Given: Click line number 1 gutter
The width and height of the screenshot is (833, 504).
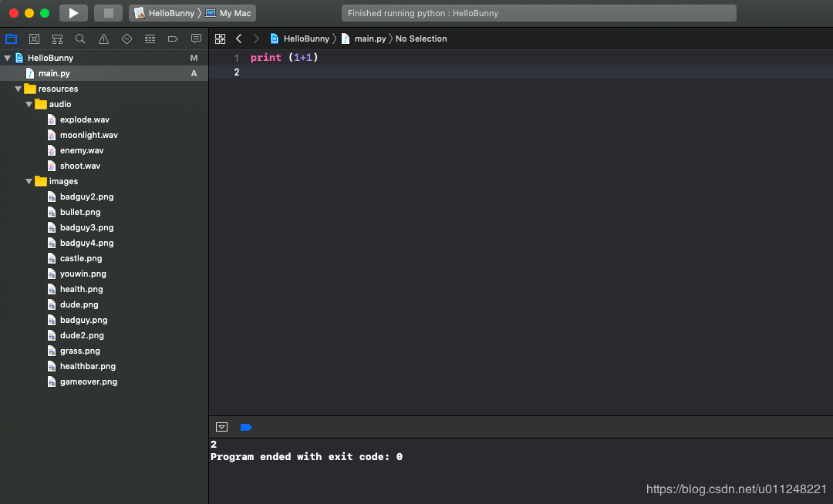Looking at the screenshot, I should pyautogui.click(x=237, y=58).
